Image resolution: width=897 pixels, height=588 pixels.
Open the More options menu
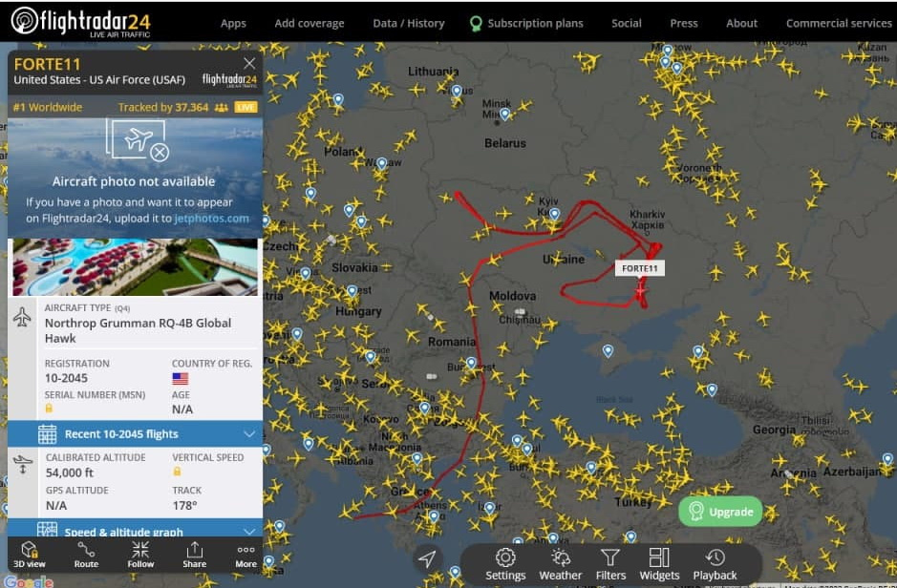(x=246, y=555)
